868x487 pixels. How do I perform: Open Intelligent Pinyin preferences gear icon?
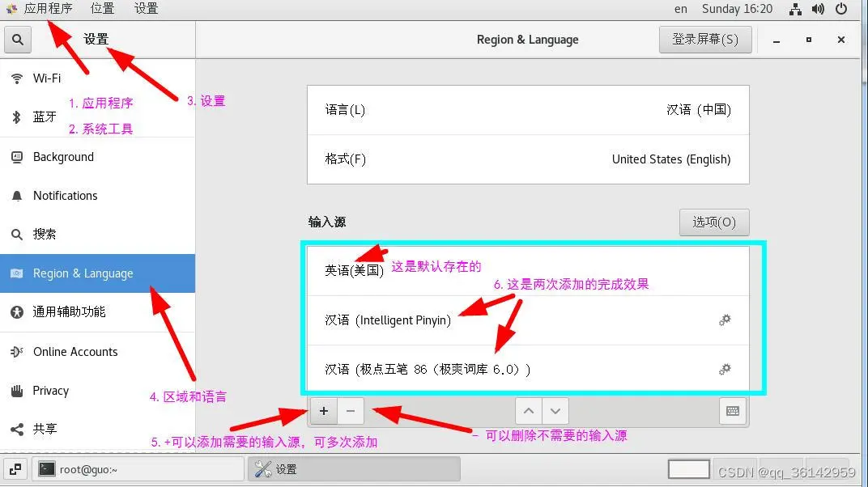point(725,320)
